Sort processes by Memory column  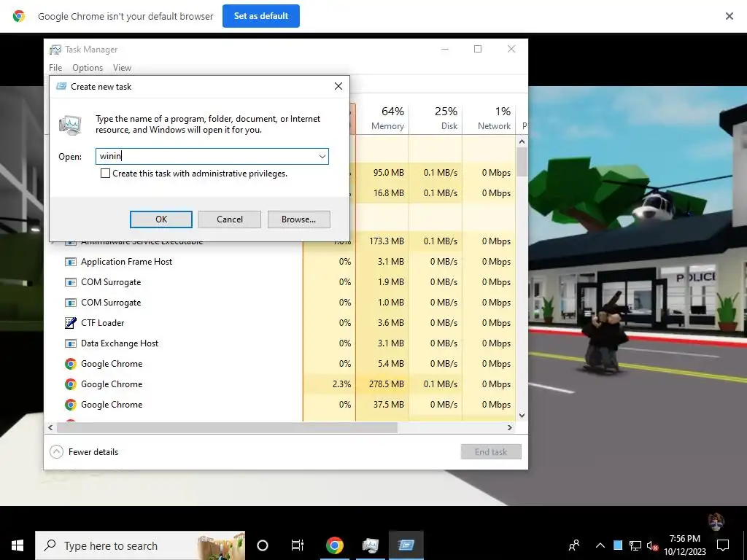pos(382,118)
